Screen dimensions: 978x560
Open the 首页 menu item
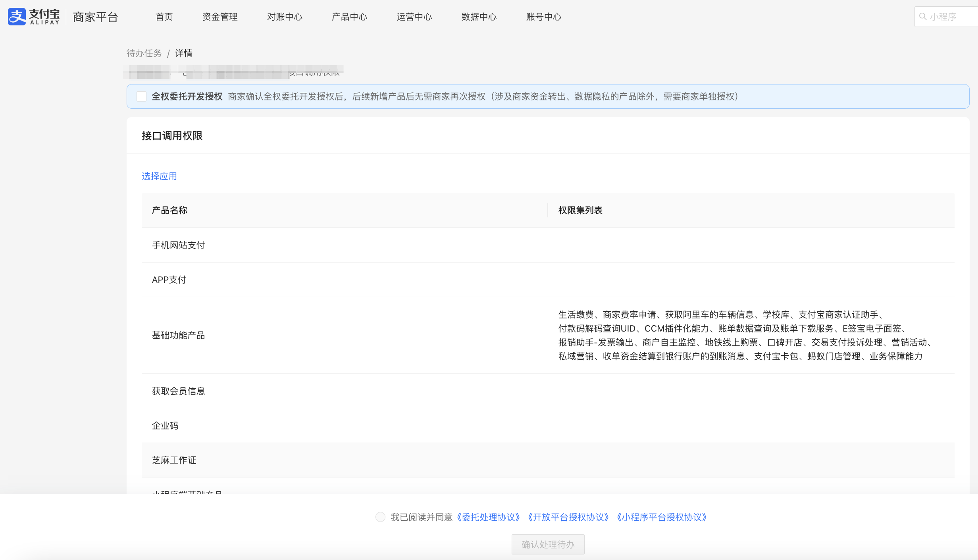(x=164, y=17)
